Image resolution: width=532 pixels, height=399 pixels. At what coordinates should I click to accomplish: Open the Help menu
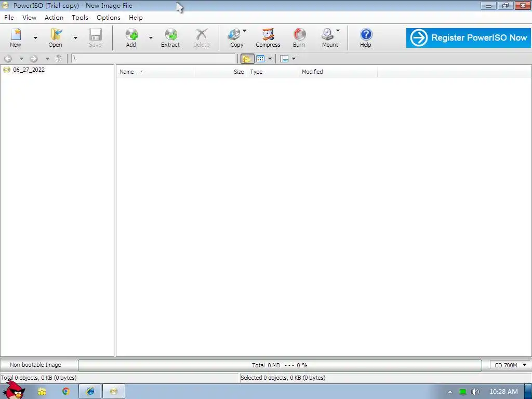136,18
